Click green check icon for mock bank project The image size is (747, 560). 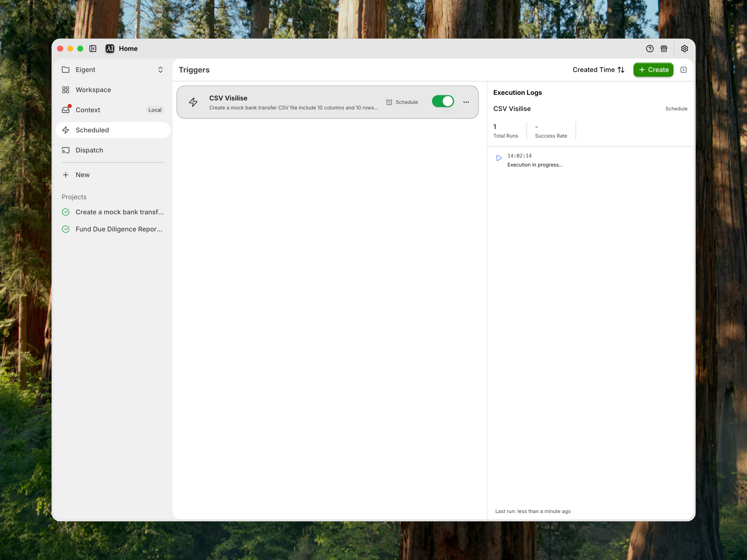coord(66,212)
